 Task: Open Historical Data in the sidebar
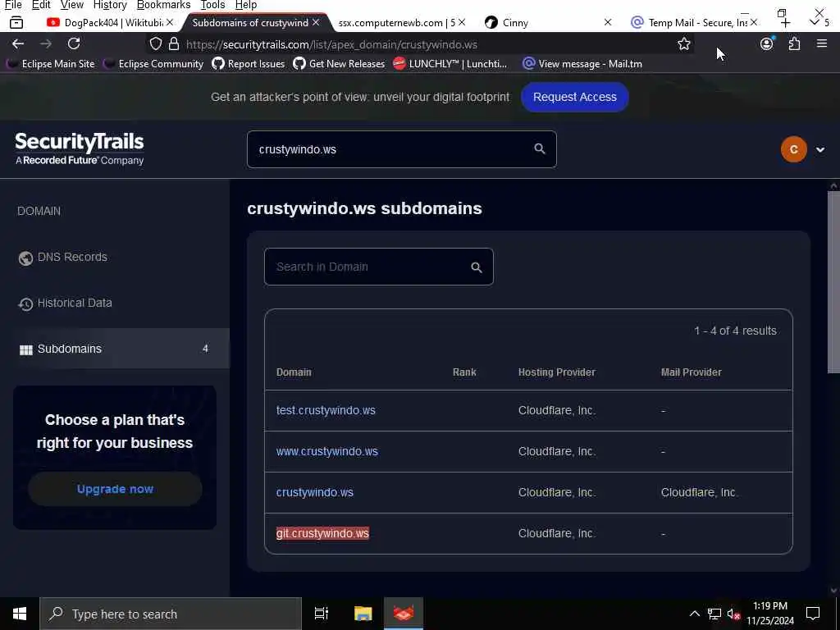(x=66, y=304)
